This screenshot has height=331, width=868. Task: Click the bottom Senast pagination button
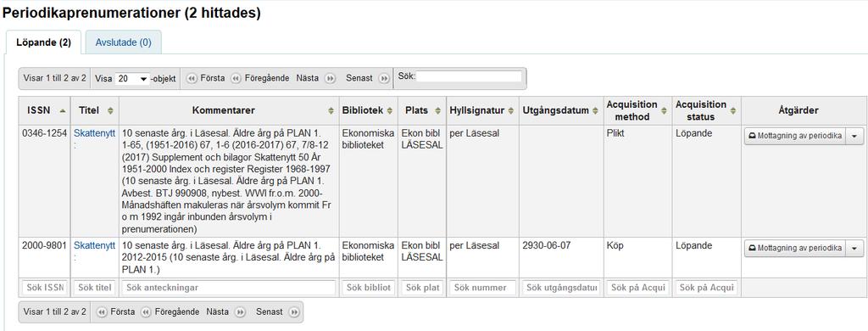pos(277,312)
